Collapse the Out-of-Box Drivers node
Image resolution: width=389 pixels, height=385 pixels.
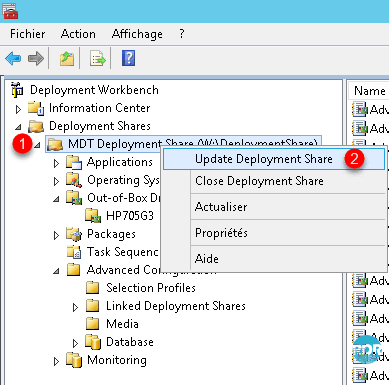pyautogui.click(x=56, y=199)
